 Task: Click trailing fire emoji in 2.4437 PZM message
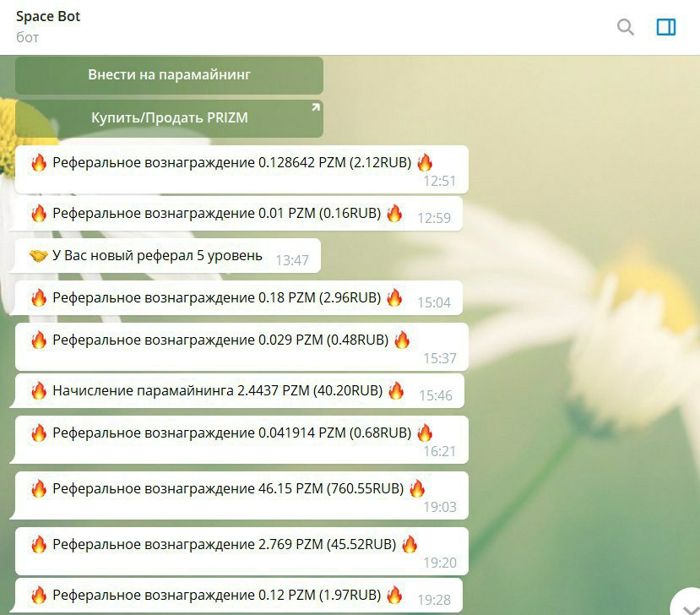[x=396, y=390]
